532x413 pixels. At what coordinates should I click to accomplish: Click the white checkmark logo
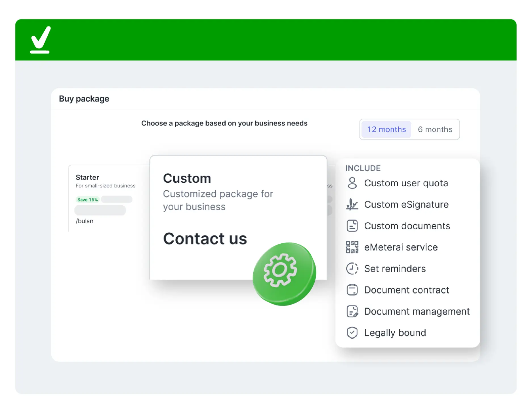pyautogui.click(x=40, y=40)
